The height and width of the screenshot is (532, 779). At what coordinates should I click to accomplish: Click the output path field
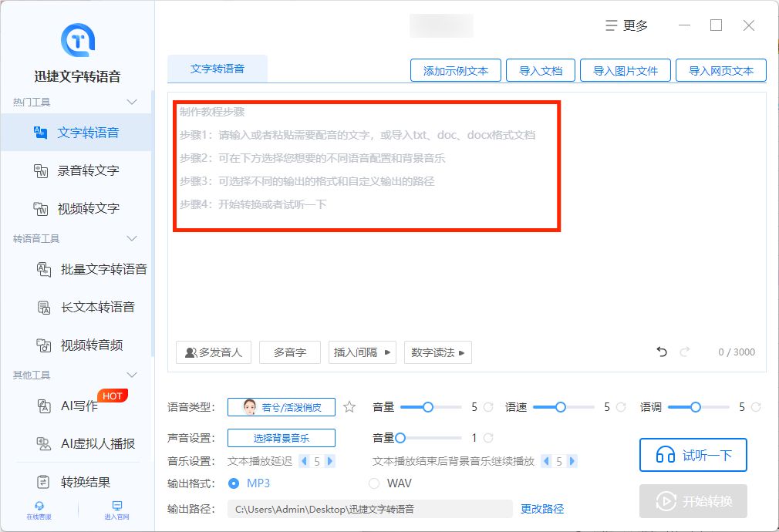pos(370,509)
